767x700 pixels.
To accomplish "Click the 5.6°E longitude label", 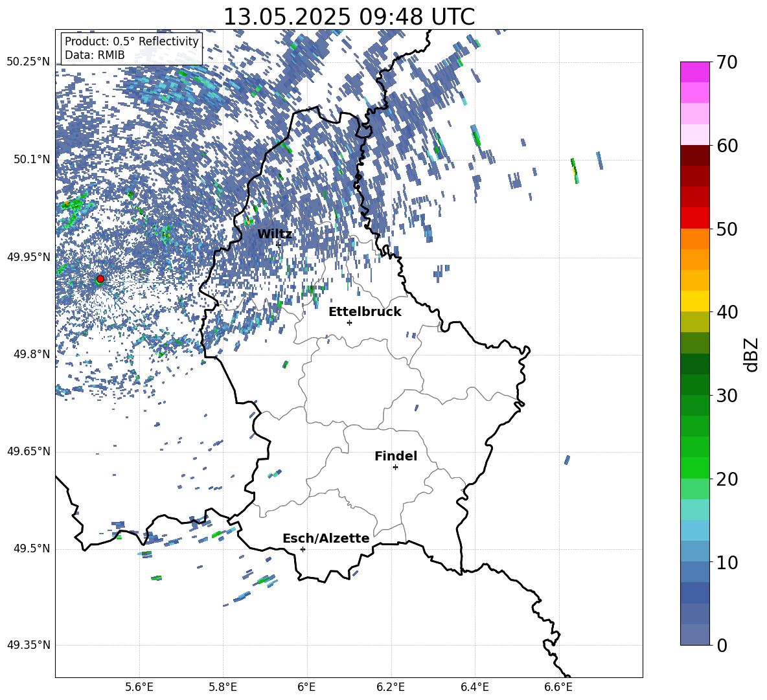I will pos(139,687).
